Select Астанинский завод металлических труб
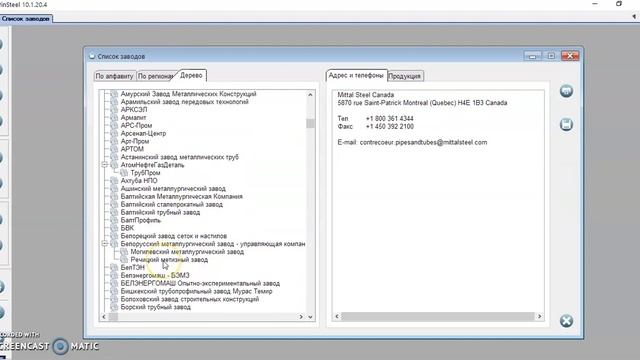 (180, 157)
